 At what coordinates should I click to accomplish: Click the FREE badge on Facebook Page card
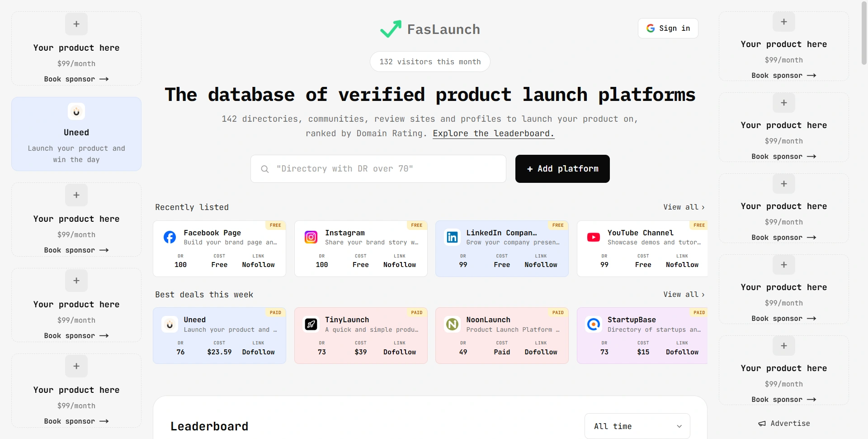(x=275, y=225)
